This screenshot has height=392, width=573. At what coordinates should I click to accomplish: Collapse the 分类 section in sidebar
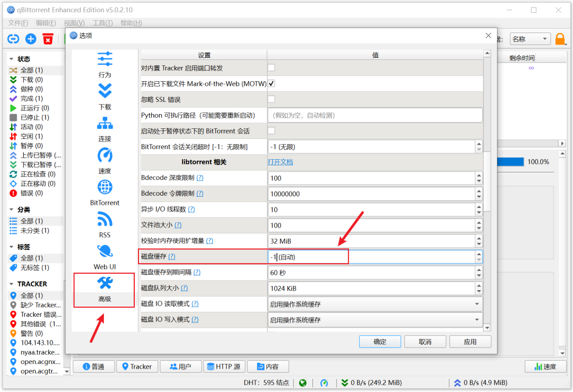(11, 210)
